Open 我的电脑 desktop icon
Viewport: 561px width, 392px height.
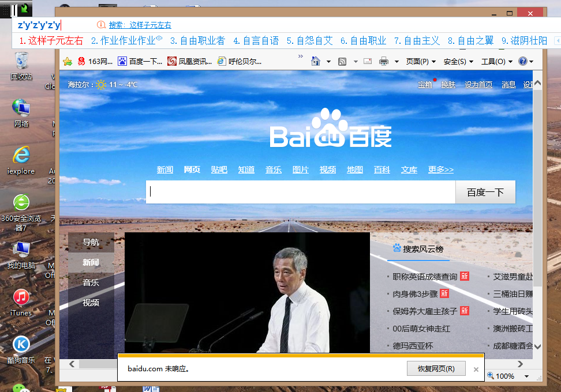tap(21, 255)
